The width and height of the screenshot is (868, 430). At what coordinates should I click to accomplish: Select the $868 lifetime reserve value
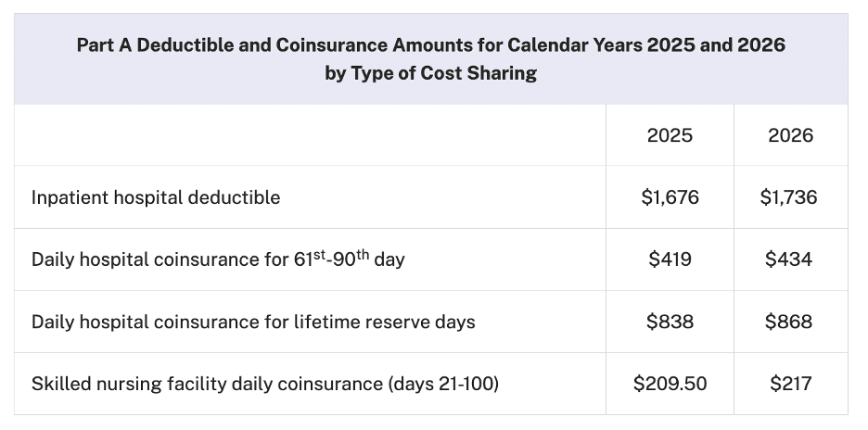point(790,322)
